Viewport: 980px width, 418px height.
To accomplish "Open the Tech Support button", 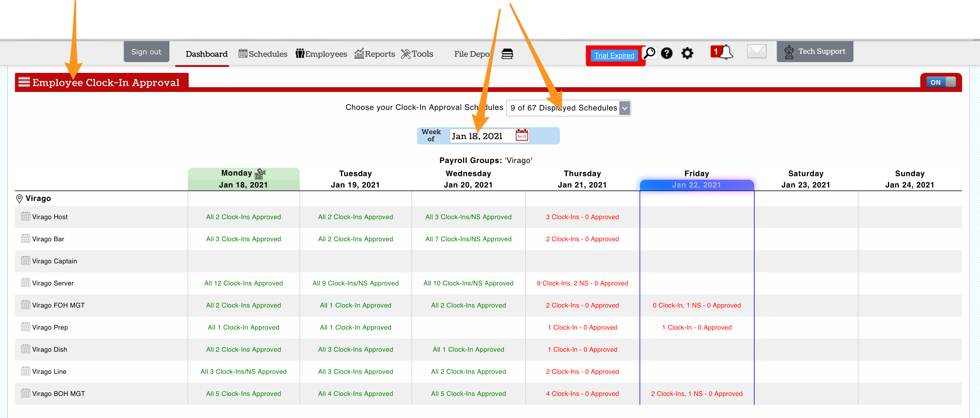I will click(x=815, y=51).
